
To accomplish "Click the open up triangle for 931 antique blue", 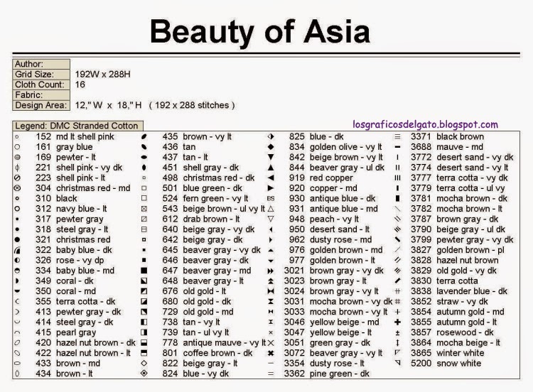I will point(271,209).
